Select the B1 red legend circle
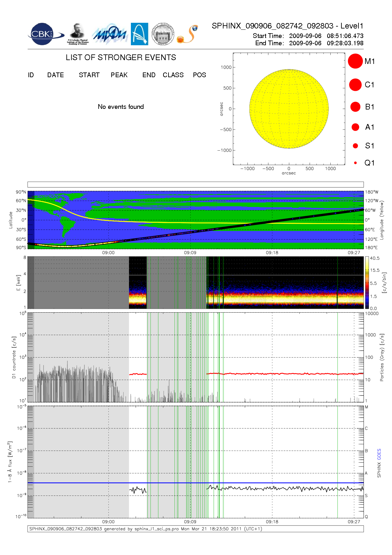The height and width of the screenshot is (555, 392). [355, 107]
